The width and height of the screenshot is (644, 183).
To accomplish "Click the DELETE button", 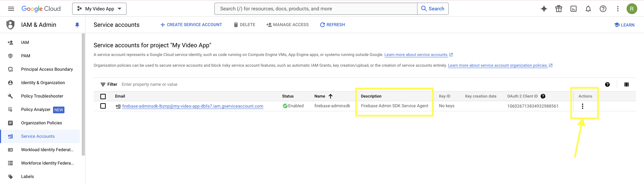I will pos(244,25).
